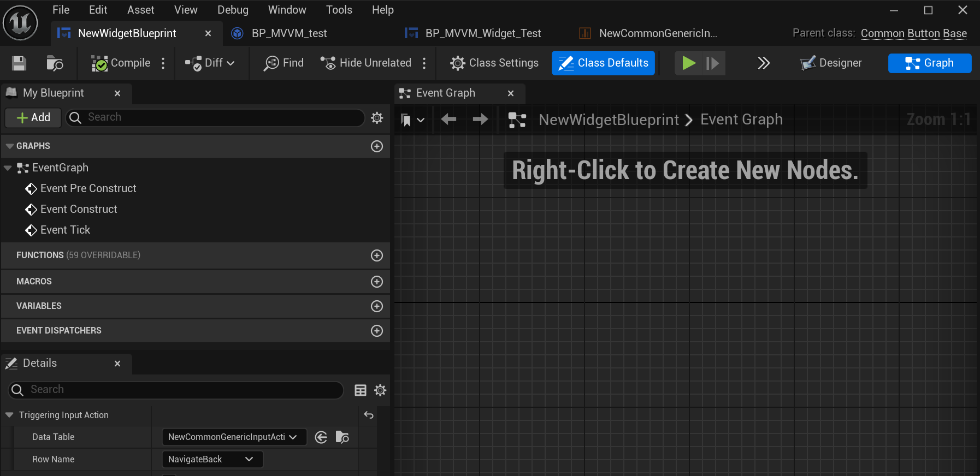Browse to asset in Content Browser
980x476 pixels.
click(55, 63)
